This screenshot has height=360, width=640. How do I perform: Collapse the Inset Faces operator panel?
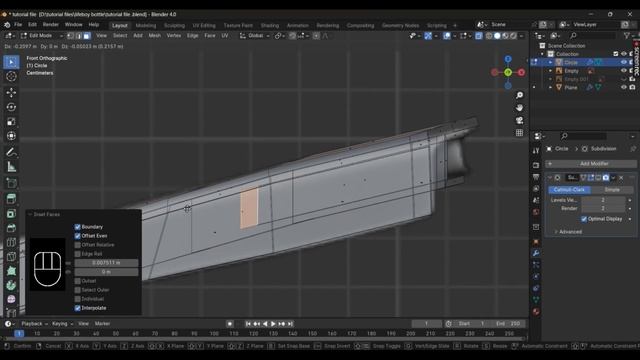click(x=30, y=214)
